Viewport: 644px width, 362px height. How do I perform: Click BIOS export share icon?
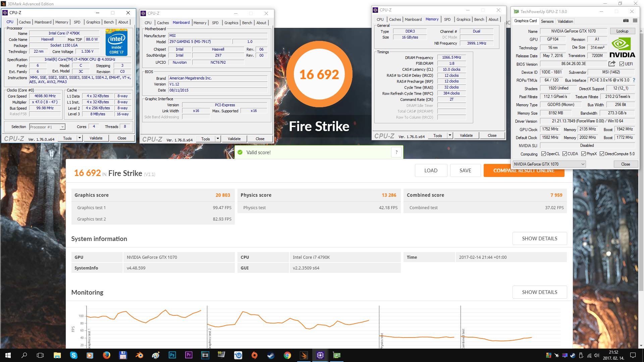coord(612,64)
